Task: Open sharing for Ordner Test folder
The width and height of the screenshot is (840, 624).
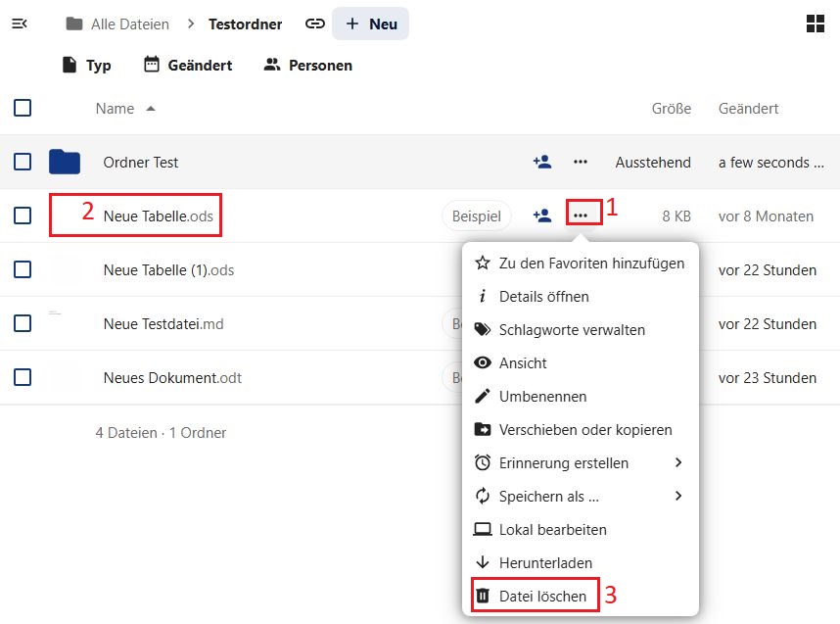Action: [x=541, y=163]
